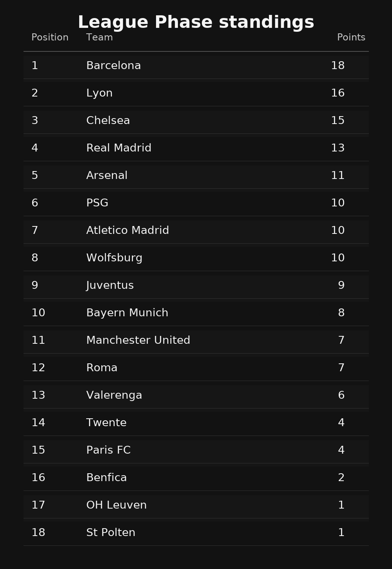The height and width of the screenshot is (569, 392).
Task: Open the Roma team entry
Action: pyautogui.click(x=102, y=368)
